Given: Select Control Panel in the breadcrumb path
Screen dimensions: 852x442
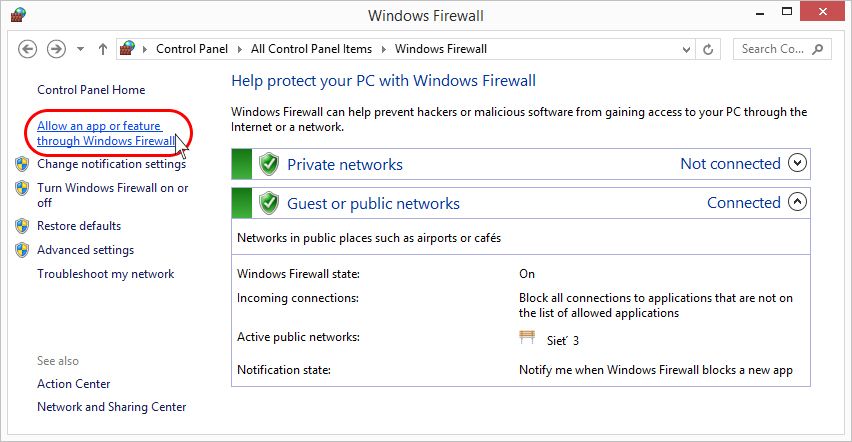Looking at the screenshot, I should tap(191, 49).
